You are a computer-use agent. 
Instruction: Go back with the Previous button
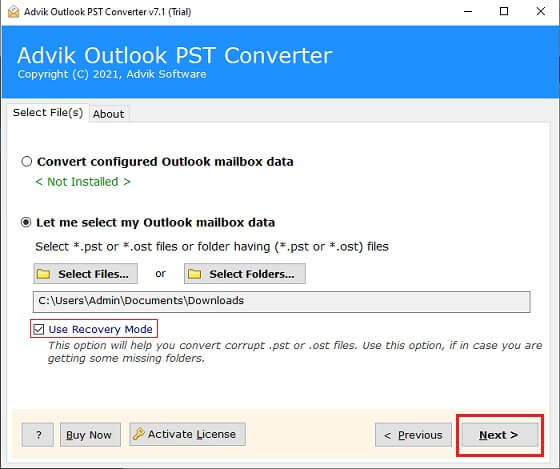(413, 435)
